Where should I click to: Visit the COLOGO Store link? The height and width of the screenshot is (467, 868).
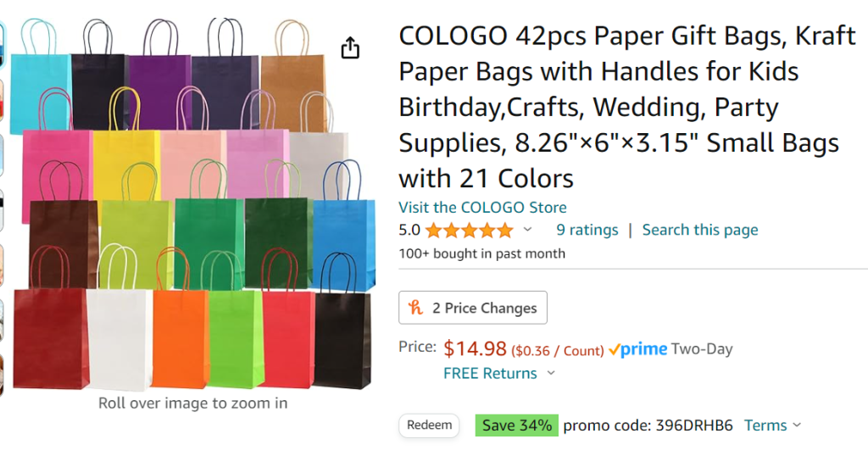click(482, 208)
